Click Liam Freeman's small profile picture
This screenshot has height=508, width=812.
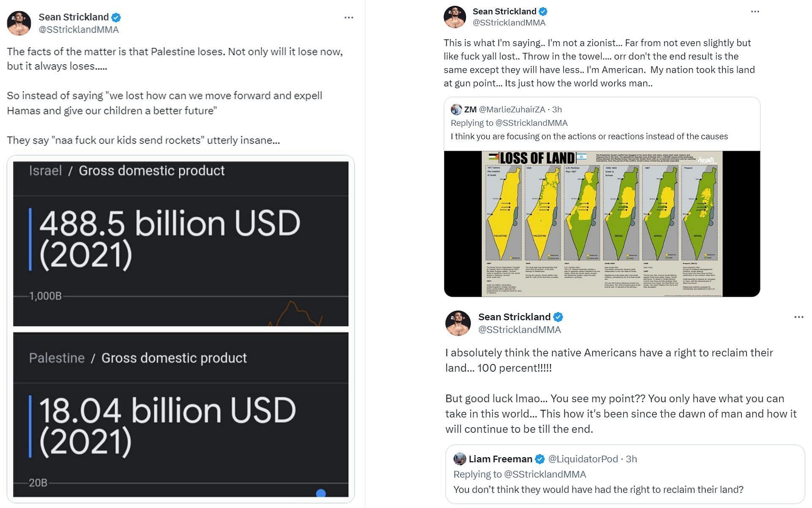459,459
